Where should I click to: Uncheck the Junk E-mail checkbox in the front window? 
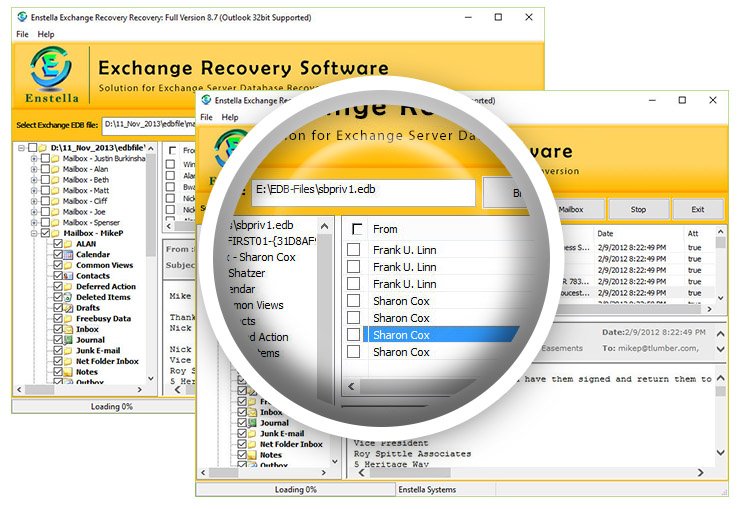(x=242, y=434)
